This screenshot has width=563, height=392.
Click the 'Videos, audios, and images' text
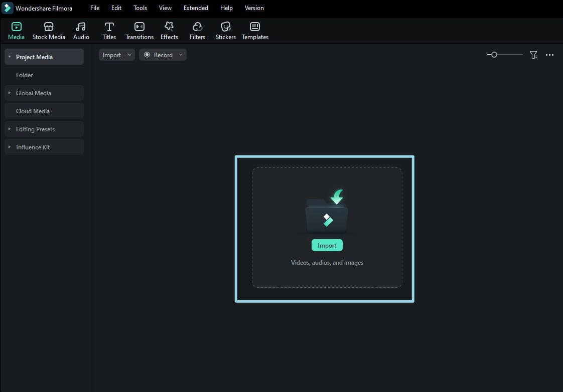point(327,263)
